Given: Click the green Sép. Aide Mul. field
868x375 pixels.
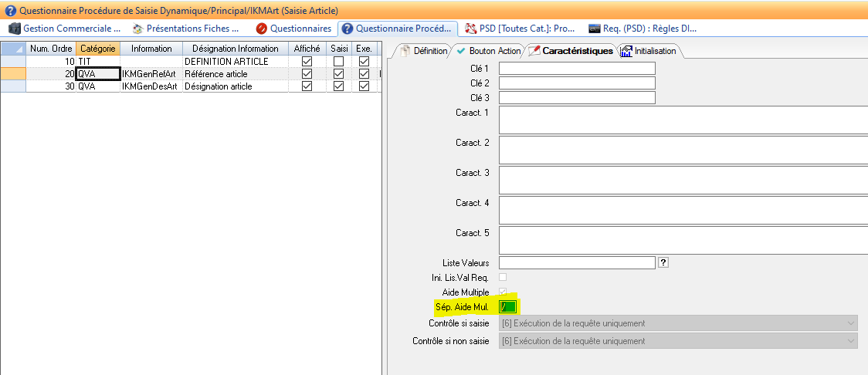Looking at the screenshot, I should [507, 307].
